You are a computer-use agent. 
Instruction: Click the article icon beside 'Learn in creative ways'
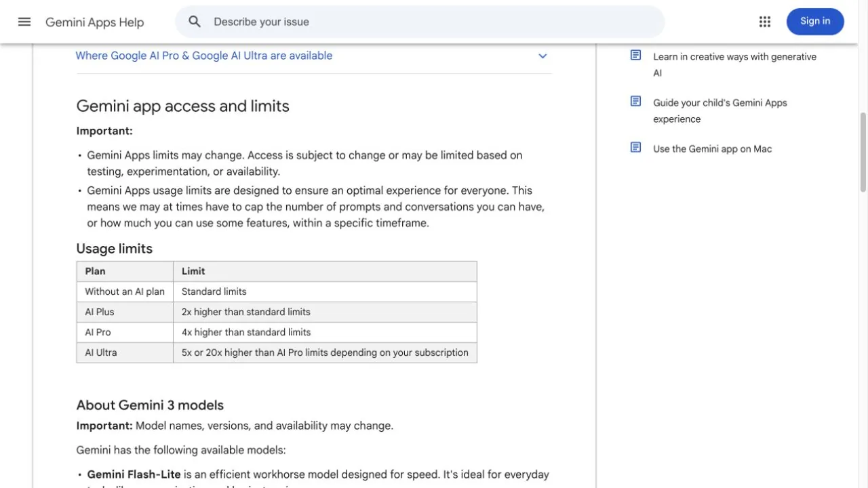click(635, 55)
